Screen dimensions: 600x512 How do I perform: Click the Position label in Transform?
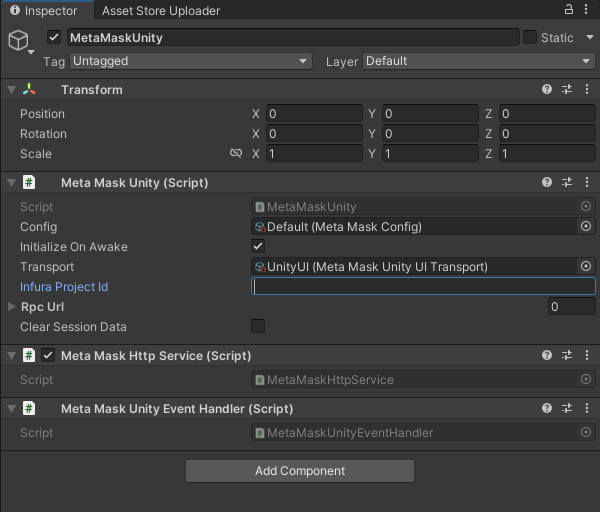42,114
